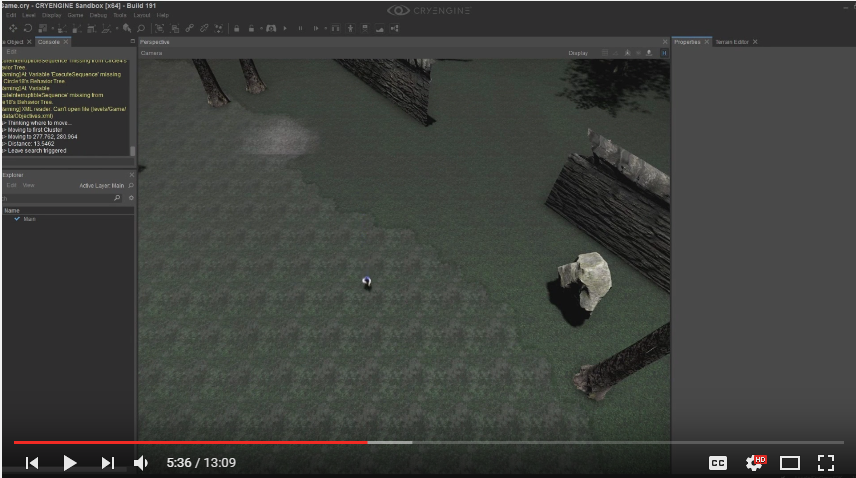Screen dimensions: 856x478
Task: Open the Display menu in main menu bar
Action: 51,15
